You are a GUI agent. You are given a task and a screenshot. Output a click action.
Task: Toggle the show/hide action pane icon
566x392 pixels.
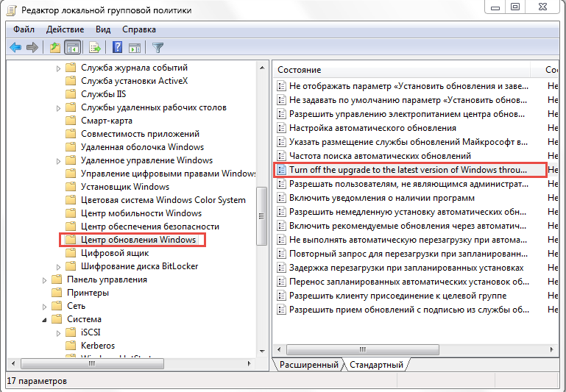135,47
